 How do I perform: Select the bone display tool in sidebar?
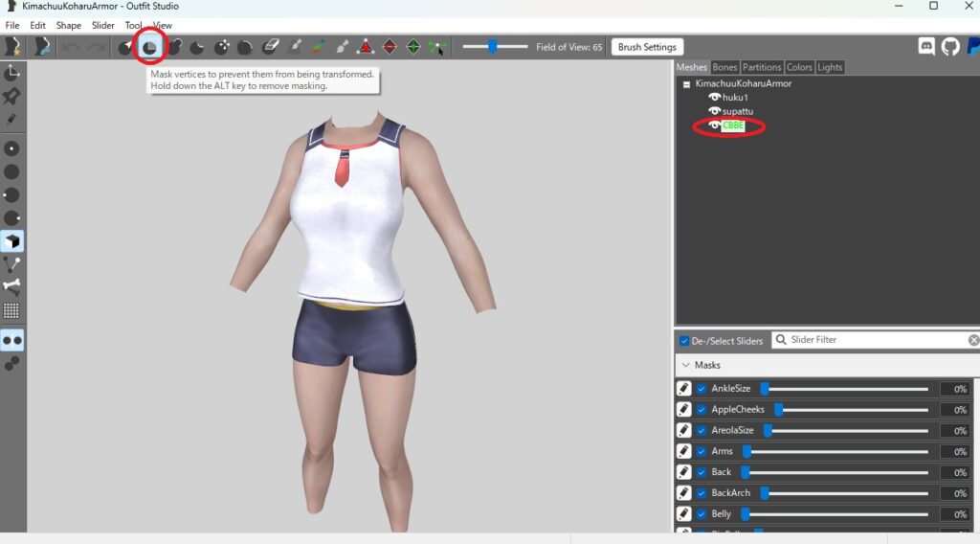point(12,286)
